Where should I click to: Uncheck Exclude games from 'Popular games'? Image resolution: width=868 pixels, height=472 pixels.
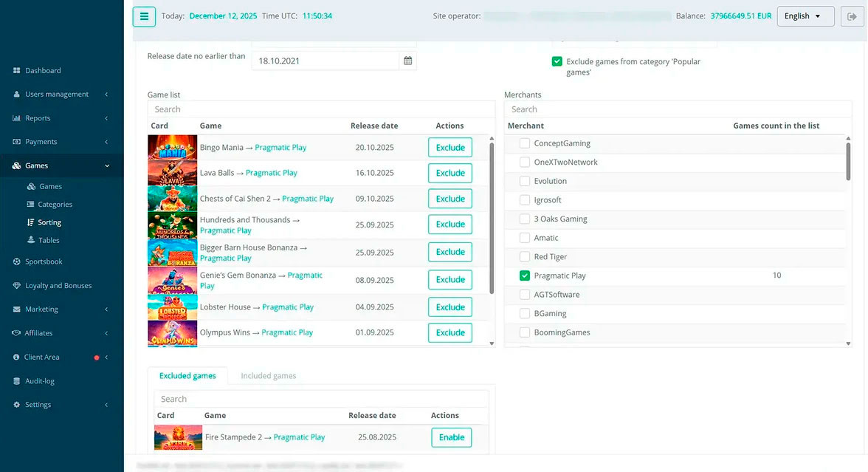click(557, 61)
